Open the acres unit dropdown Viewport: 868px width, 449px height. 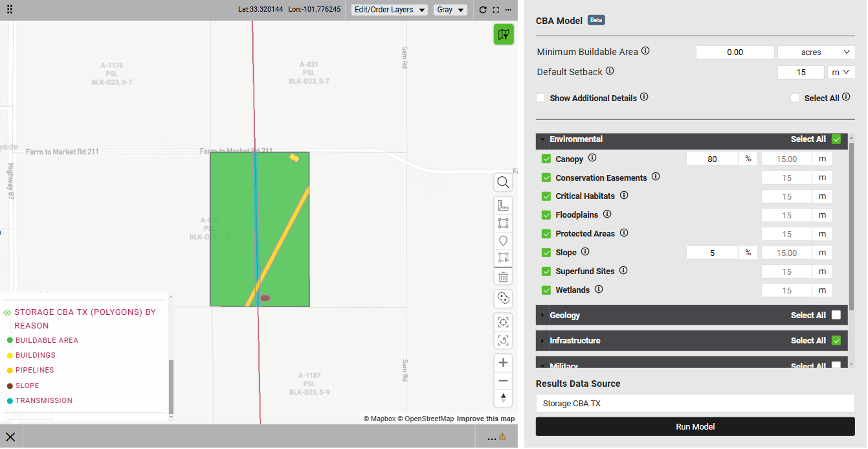pos(816,52)
